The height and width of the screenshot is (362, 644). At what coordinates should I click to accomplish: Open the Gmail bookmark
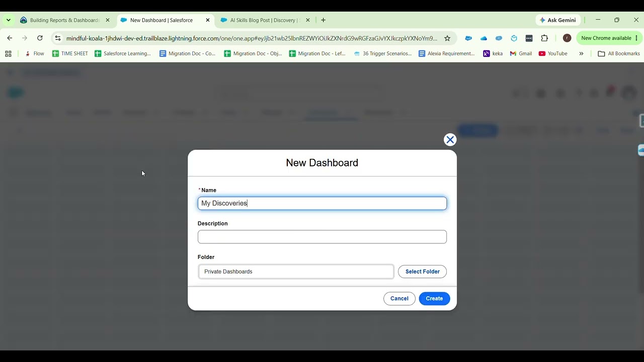pyautogui.click(x=521, y=53)
